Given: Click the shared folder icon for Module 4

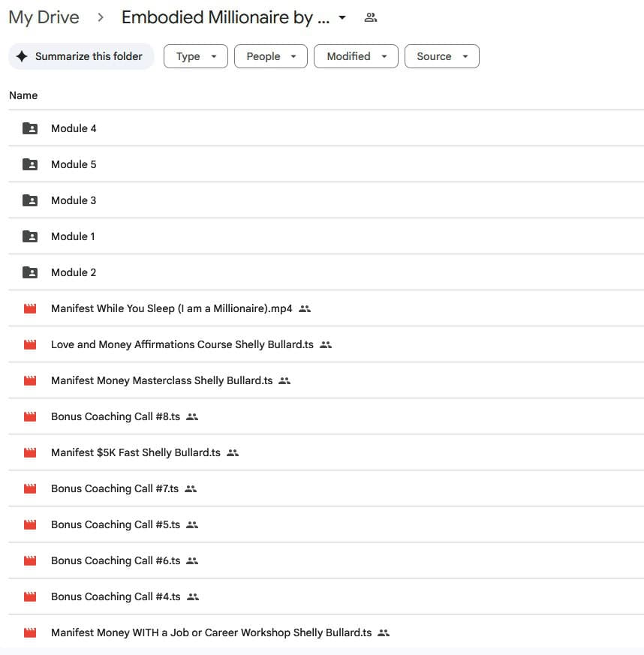Looking at the screenshot, I should pos(30,128).
